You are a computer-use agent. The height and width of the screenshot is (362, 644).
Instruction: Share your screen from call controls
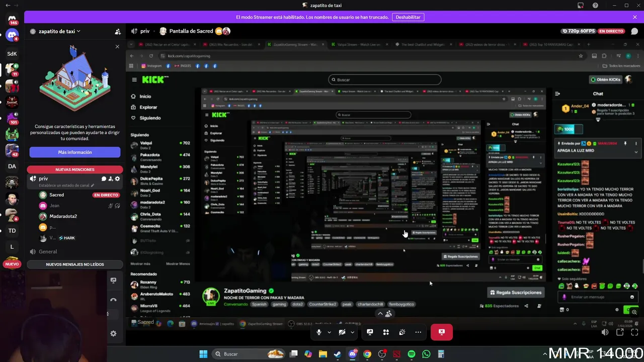point(370,332)
